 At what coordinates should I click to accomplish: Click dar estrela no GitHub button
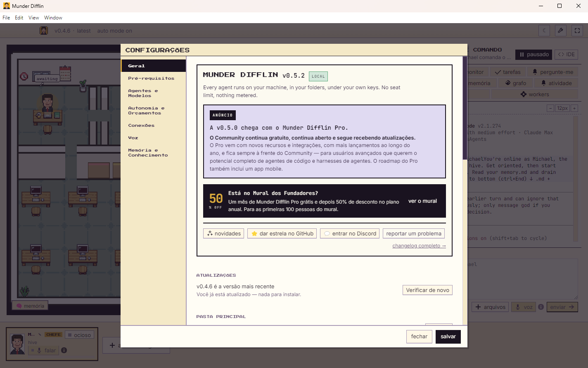[282, 233]
